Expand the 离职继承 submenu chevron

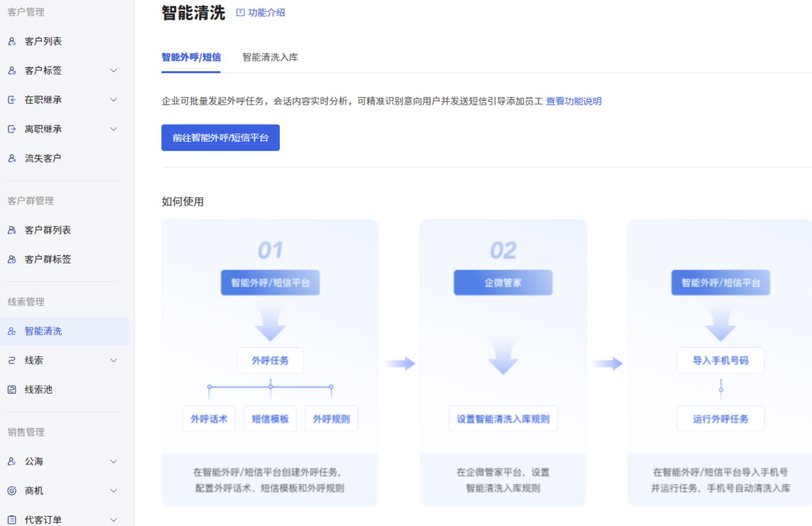click(114, 129)
